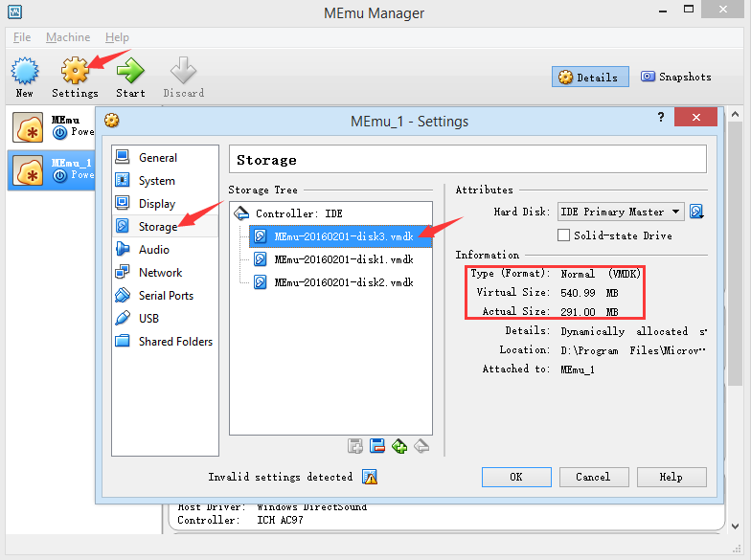The height and width of the screenshot is (560, 751).
Task: Select MEmu-20160201-disk1.vmdk in the Storage Tree
Action: coord(343,259)
